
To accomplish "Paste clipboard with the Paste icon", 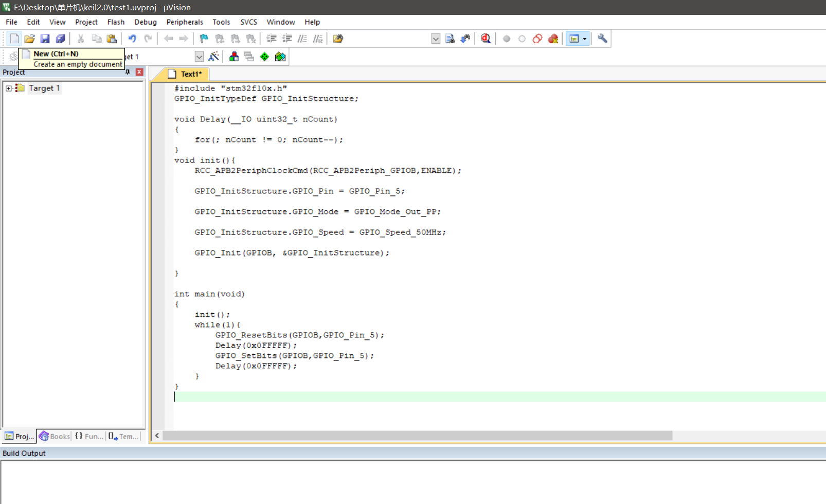I will (x=112, y=39).
